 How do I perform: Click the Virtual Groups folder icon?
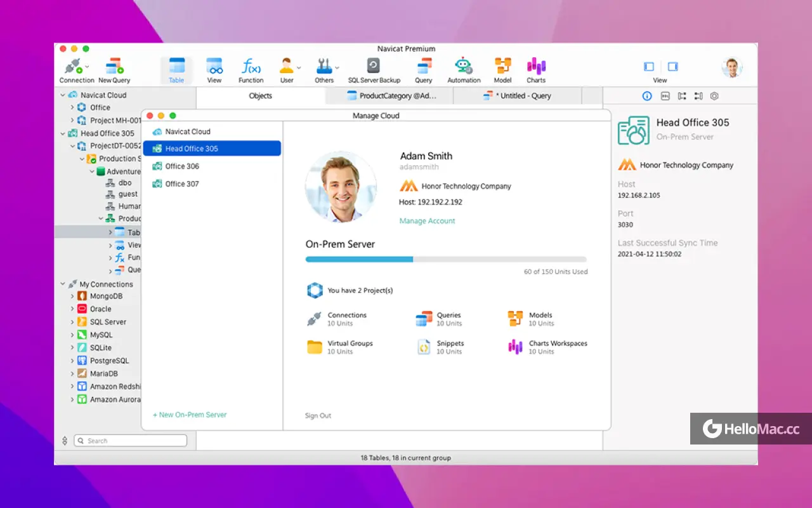coord(315,347)
